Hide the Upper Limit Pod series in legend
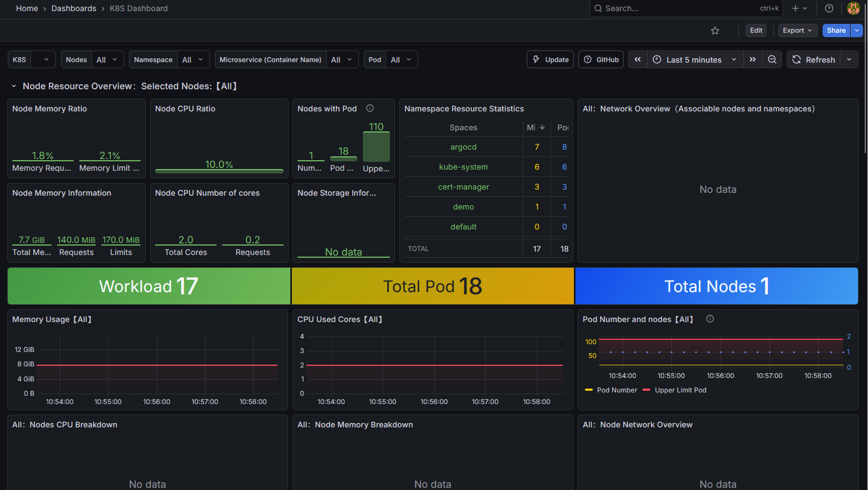This screenshot has width=868, height=490. point(680,390)
